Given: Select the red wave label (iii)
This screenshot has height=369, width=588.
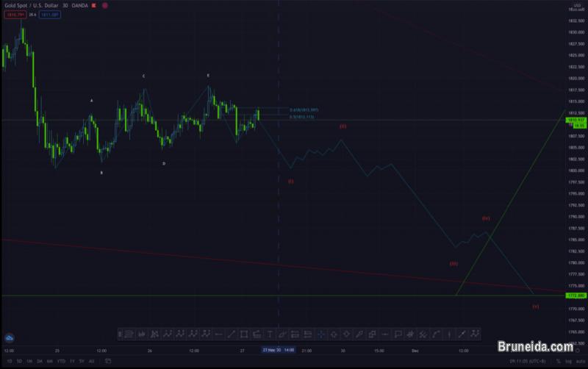Looking at the screenshot, I should (x=453, y=264).
